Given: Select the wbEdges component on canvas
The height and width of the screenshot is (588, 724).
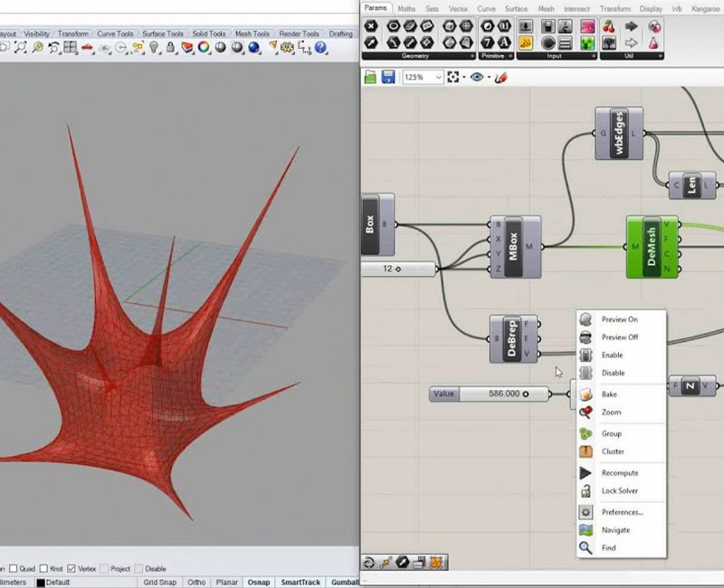Looking at the screenshot, I should tap(619, 133).
